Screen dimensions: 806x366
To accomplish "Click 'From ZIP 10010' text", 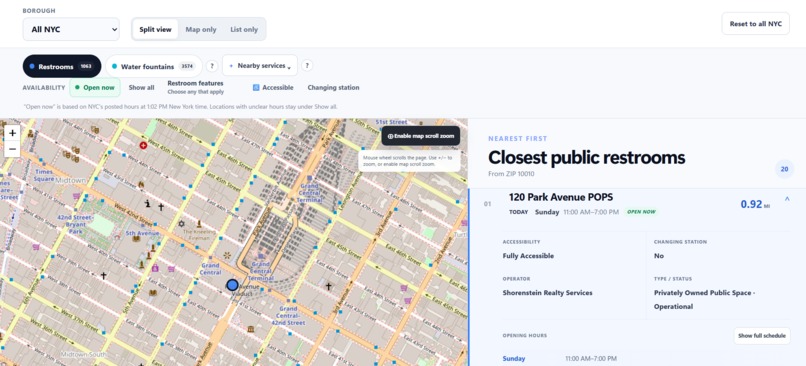I will 511,174.
